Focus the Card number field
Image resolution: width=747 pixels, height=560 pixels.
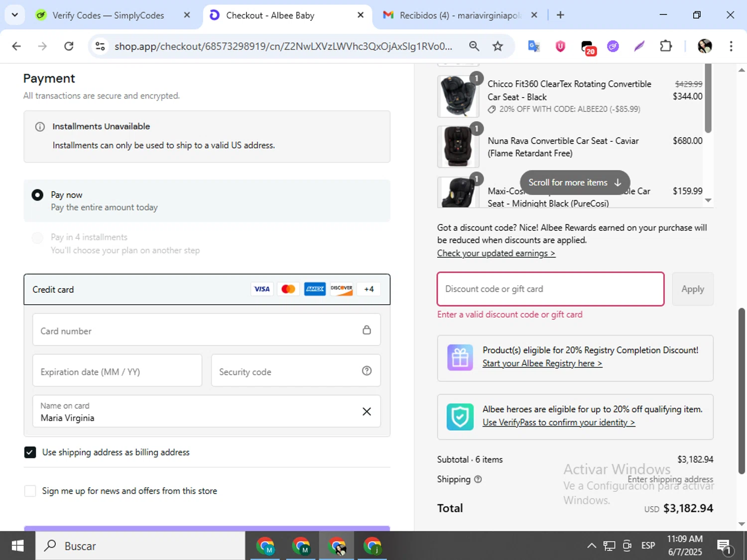(207, 330)
